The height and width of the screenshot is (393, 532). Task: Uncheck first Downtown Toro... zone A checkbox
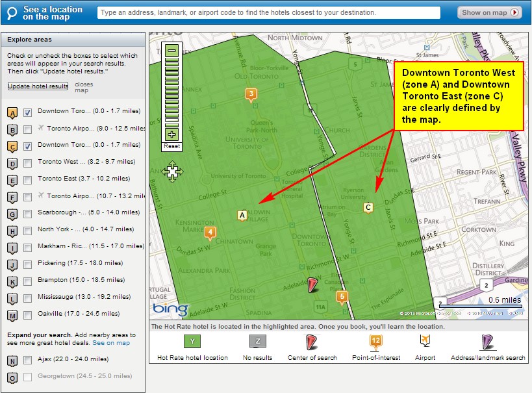[x=27, y=112]
